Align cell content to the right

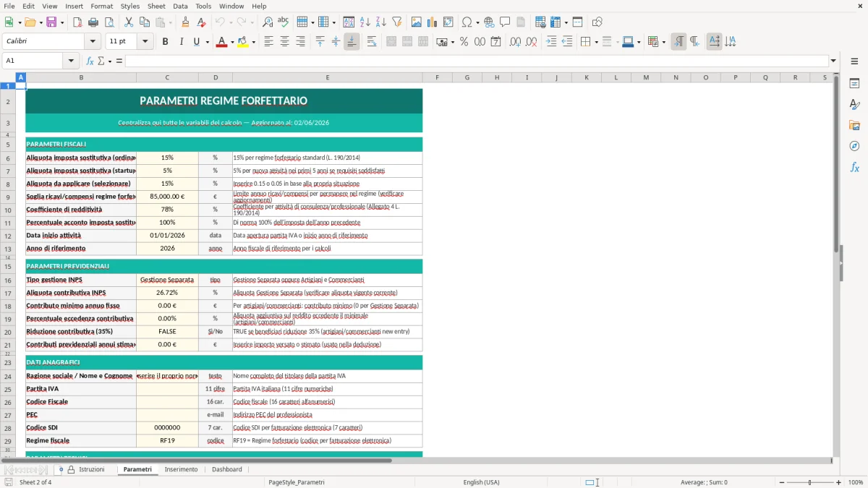300,42
